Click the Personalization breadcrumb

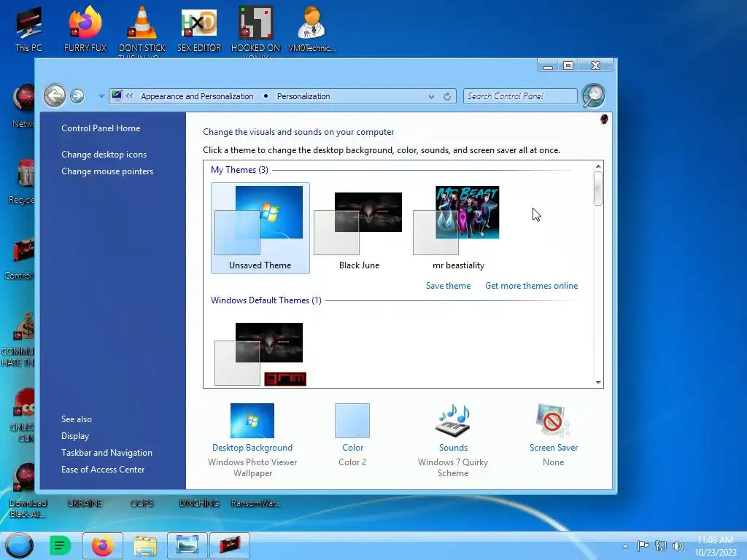pyautogui.click(x=303, y=96)
